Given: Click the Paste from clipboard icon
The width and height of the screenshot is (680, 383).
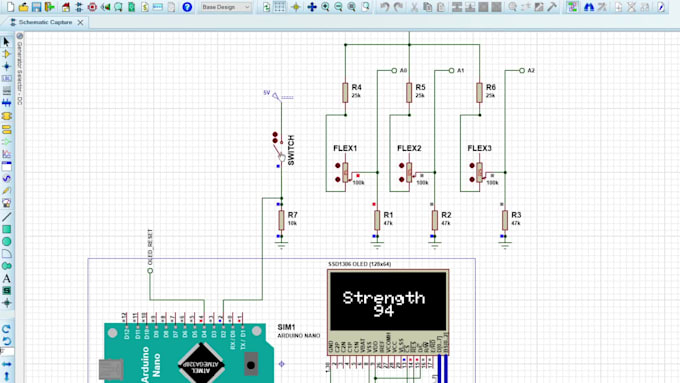Looking at the screenshot, I should (x=441, y=7).
